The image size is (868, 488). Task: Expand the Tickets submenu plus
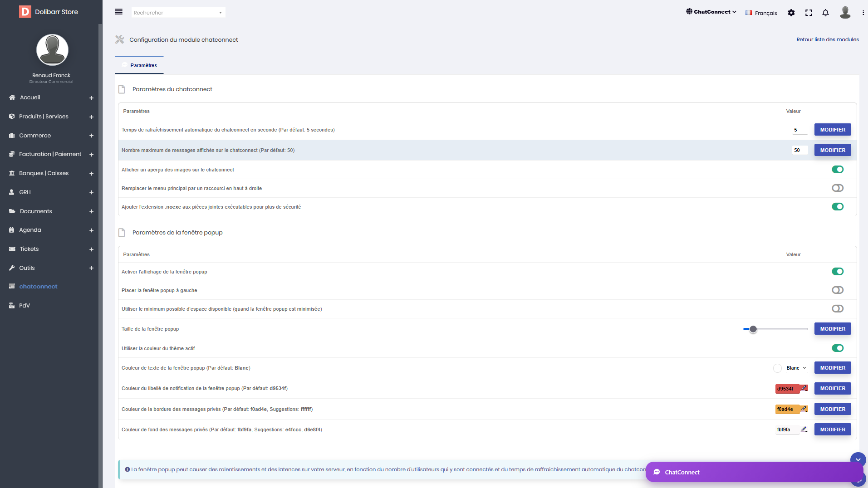pyautogui.click(x=91, y=249)
